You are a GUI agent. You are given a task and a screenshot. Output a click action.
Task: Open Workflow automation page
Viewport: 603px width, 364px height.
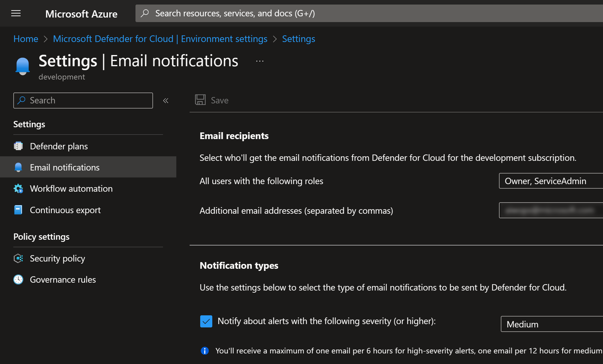coord(88,188)
